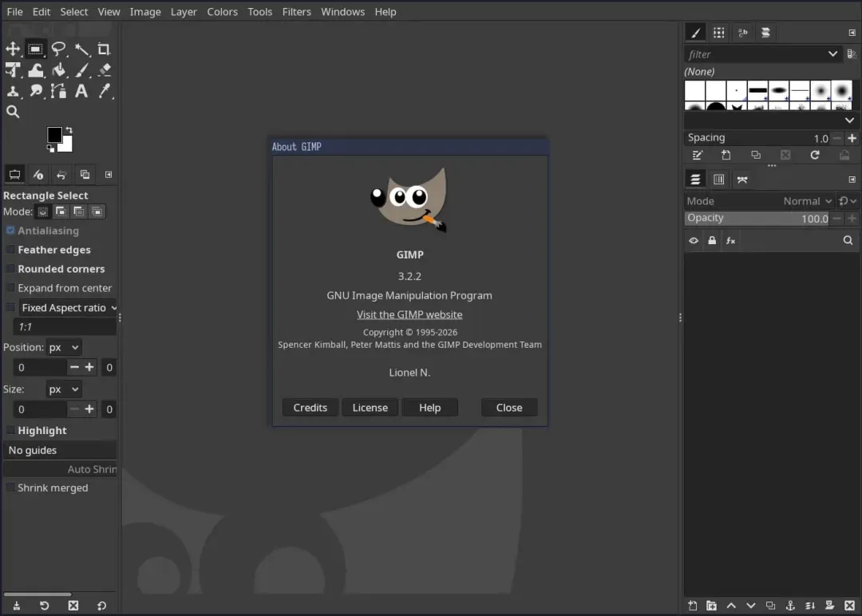Open the Layer menu

pyautogui.click(x=184, y=11)
